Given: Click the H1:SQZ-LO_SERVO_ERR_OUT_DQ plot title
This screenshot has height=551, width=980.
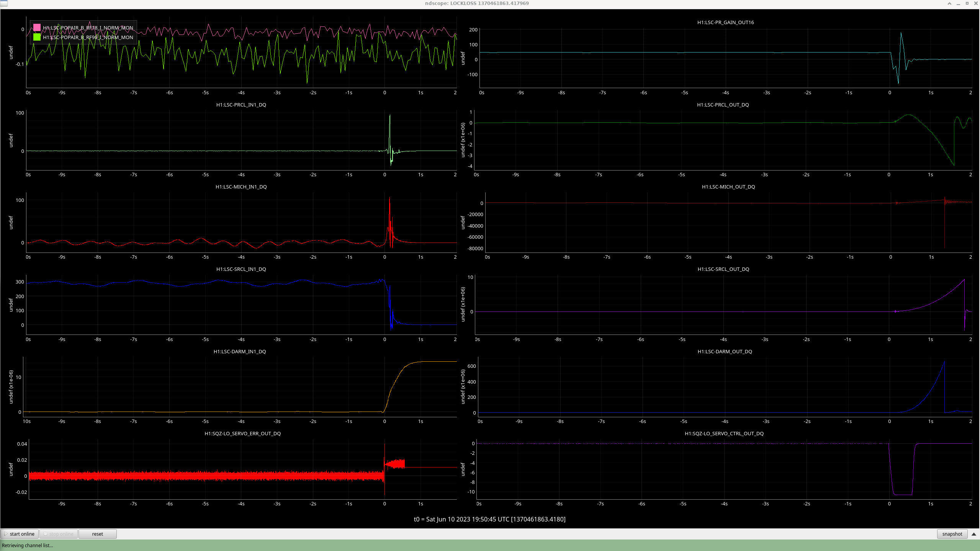Looking at the screenshot, I should tap(242, 433).
